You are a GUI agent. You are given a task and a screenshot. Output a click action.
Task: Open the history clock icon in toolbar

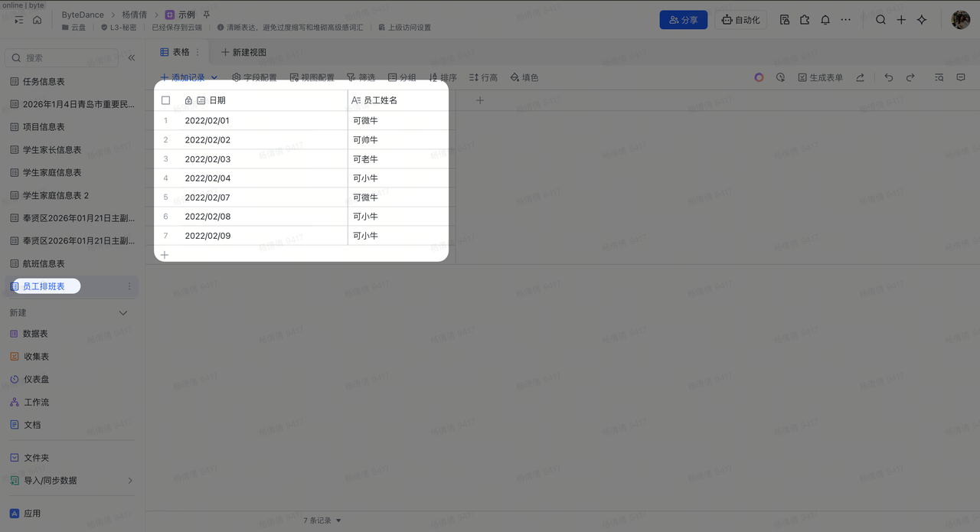coord(780,77)
